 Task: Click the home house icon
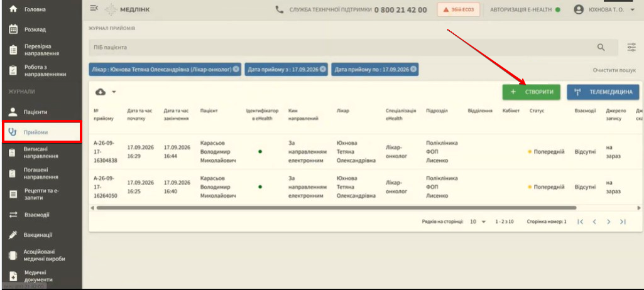click(x=13, y=9)
